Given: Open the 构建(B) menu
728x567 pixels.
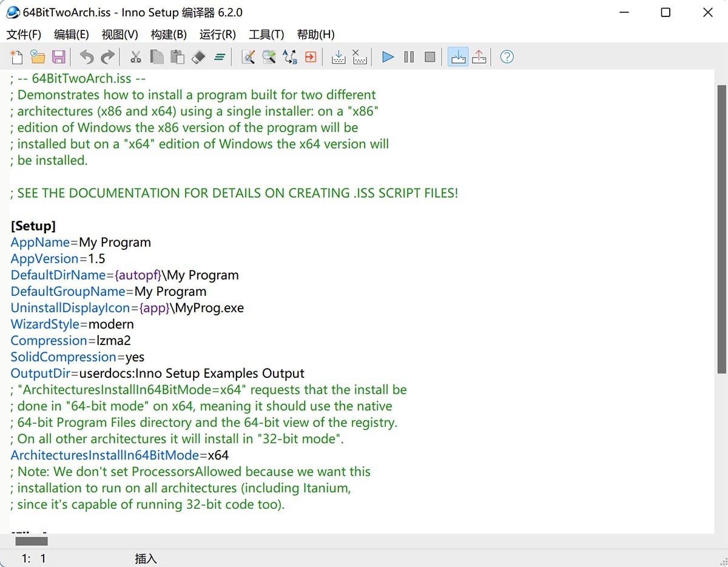Looking at the screenshot, I should [169, 35].
